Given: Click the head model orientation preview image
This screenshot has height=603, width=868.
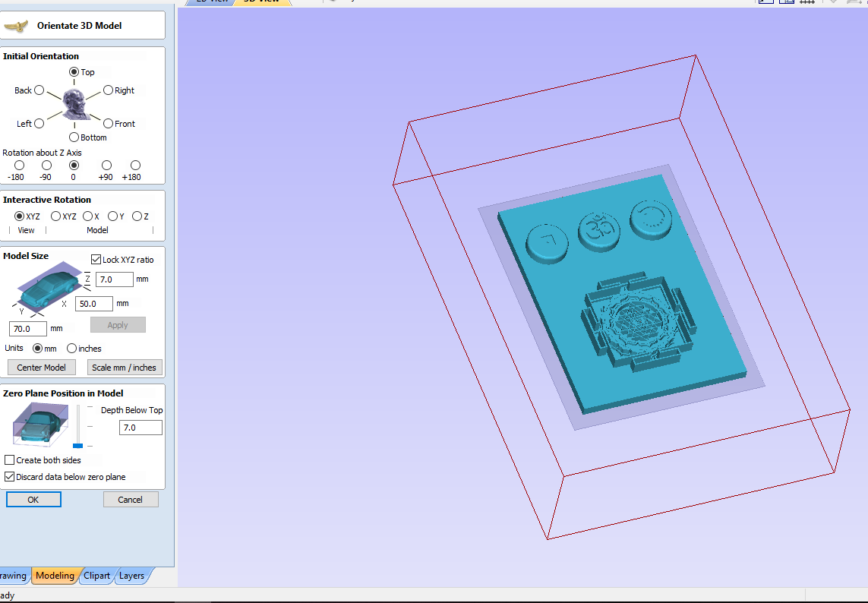Looking at the screenshot, I should coord(74,105).
